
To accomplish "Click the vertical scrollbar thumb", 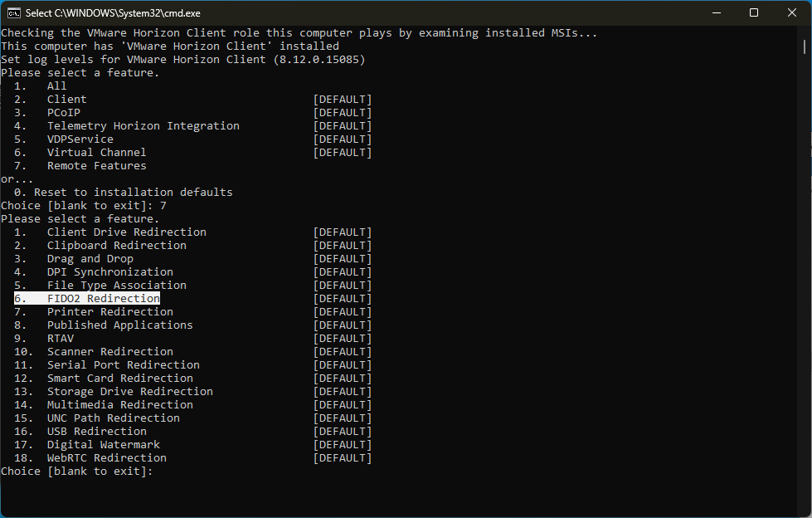I will [805, 46].
